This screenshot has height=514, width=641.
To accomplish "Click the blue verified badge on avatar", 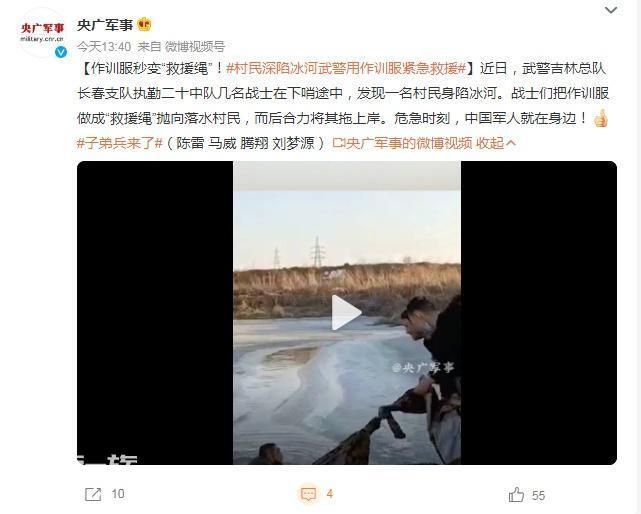I will [61, 52].
